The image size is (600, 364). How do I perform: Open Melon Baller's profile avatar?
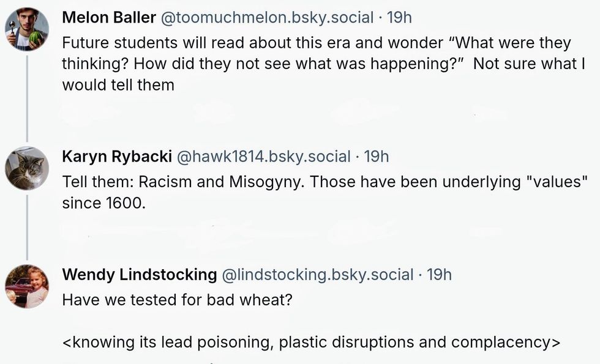[27, 30]
